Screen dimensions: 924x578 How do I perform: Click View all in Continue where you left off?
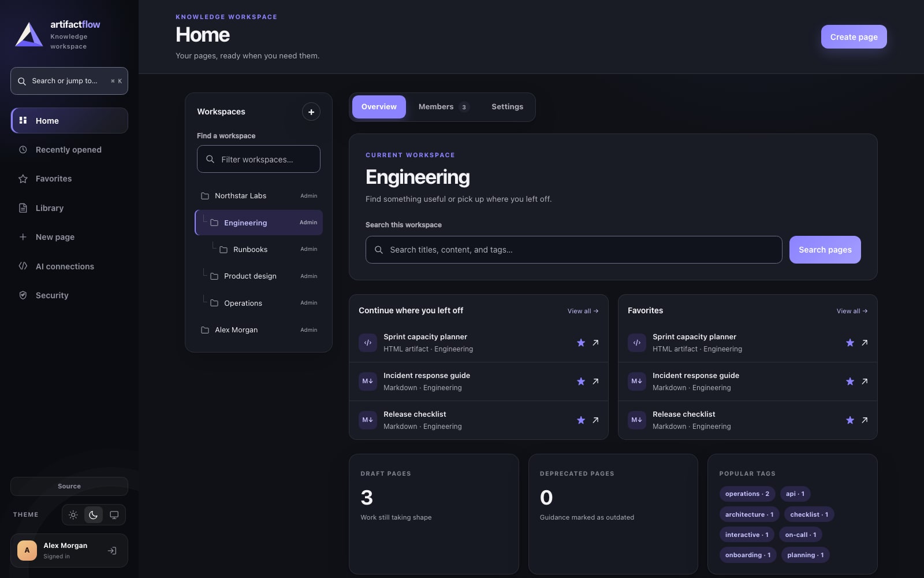583,311
